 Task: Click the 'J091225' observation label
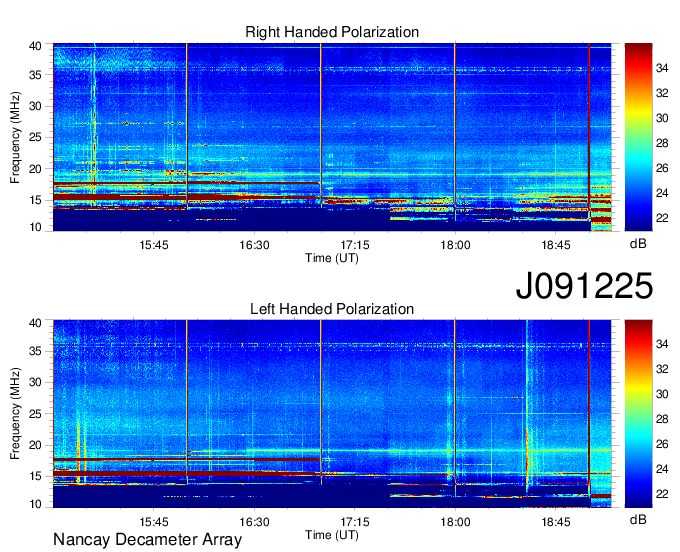(x=584, y=286)
